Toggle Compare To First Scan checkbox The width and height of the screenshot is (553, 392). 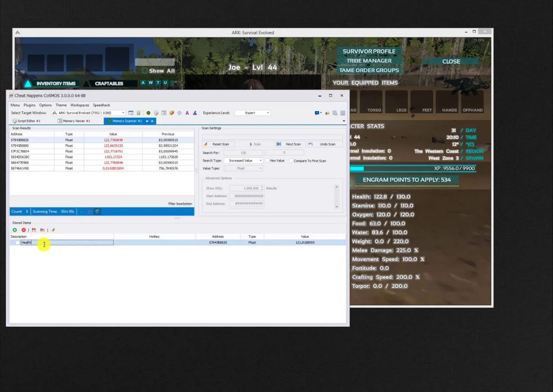pos(291,161)
